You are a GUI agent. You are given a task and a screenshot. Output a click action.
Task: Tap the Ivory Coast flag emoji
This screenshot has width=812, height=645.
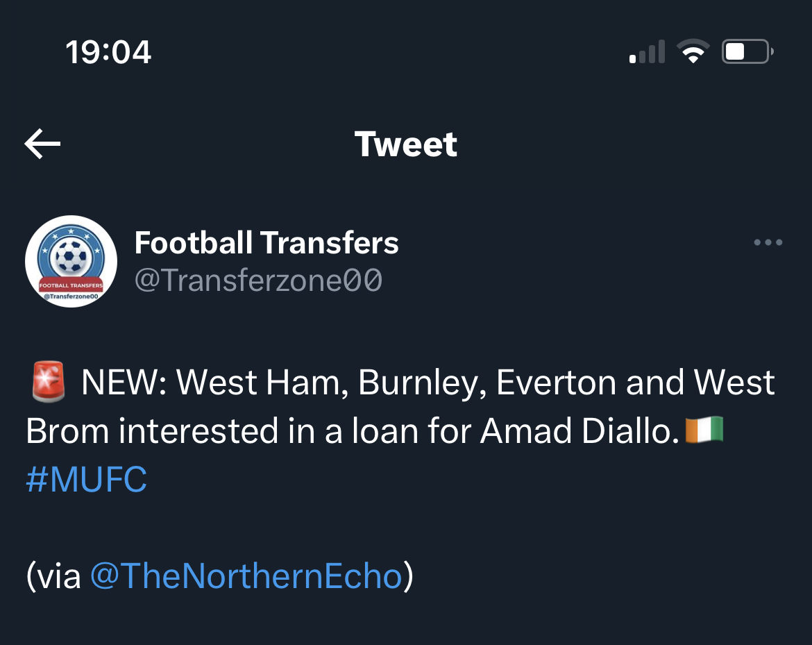coord(704,430)
